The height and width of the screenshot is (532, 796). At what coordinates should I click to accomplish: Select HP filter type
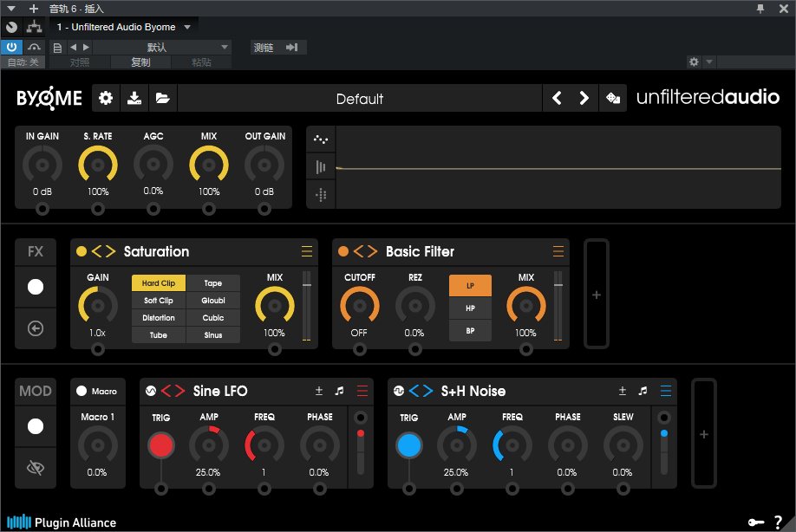[x=470, y=308]
